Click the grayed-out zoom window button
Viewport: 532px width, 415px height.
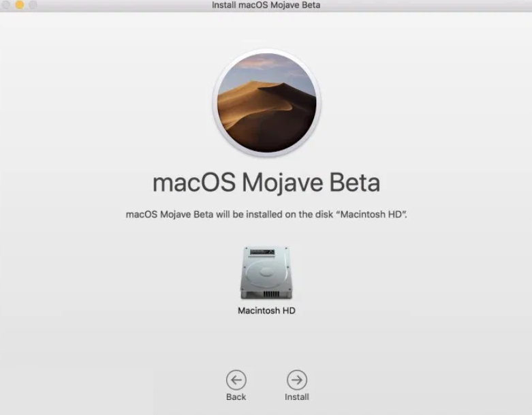click(x=33, y=5)
